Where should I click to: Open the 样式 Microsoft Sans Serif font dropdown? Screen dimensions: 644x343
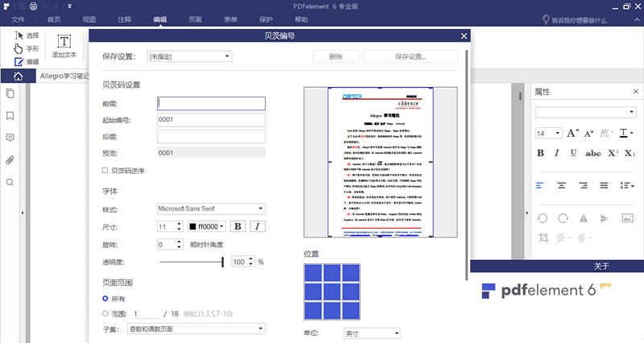point(211,209)
